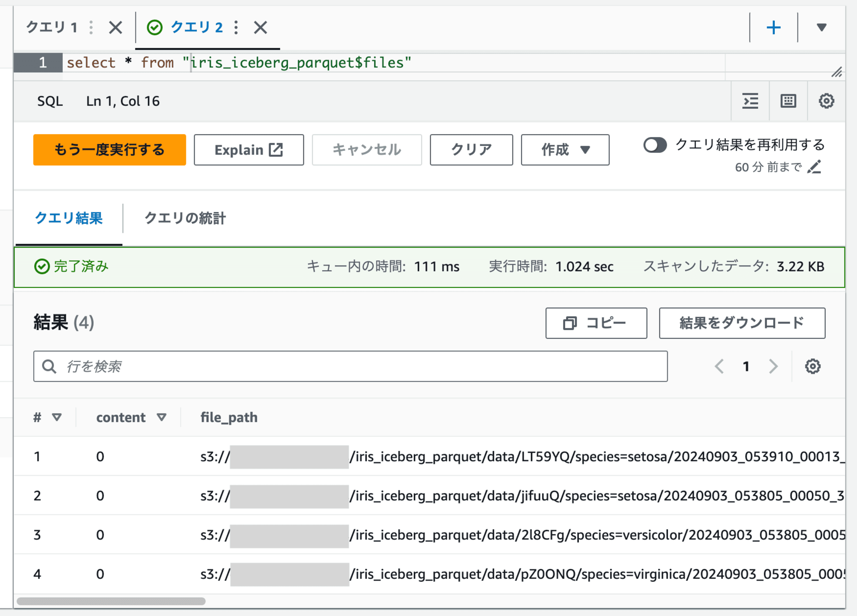Click the コピー results button
Viewport: 857px width, 616px height.
[596, 323]
